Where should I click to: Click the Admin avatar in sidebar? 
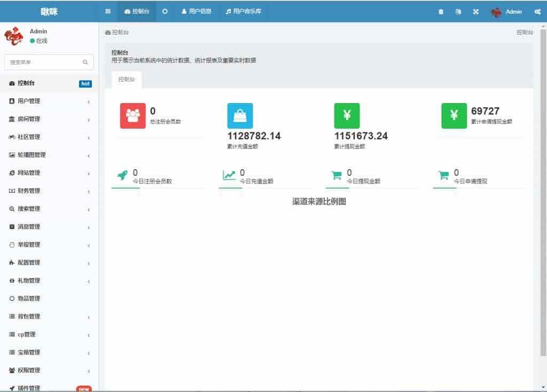coord(14,36)
